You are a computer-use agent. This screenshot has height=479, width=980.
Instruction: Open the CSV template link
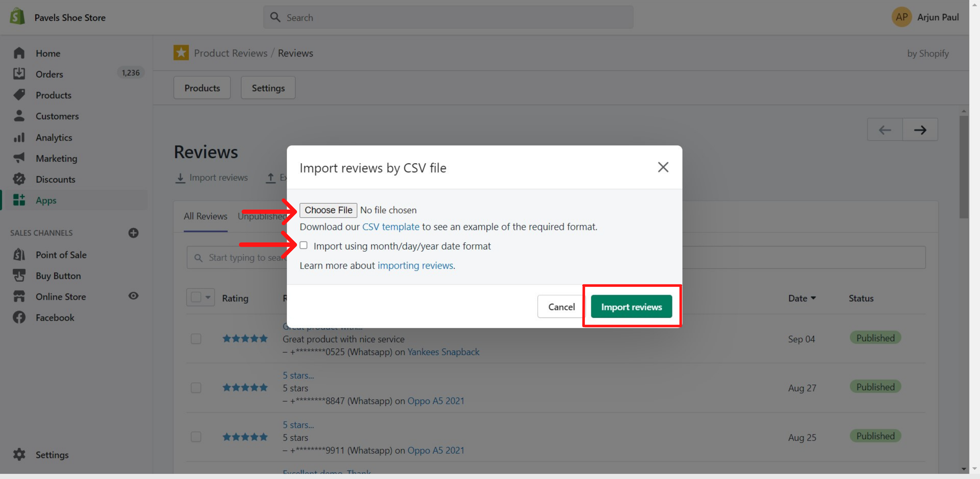click(391, 227)
